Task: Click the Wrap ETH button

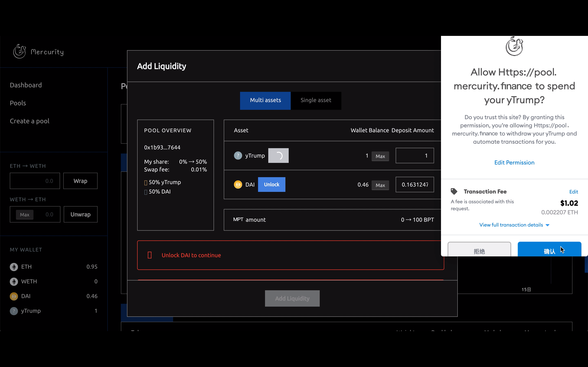Action: (80, 181)
